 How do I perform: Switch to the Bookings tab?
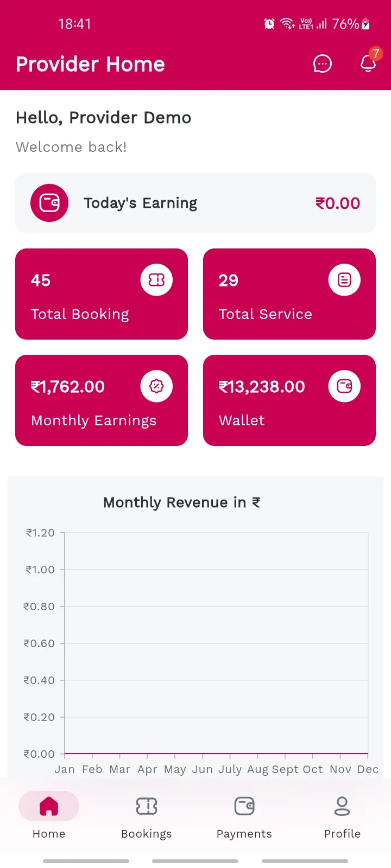point(147,818)
